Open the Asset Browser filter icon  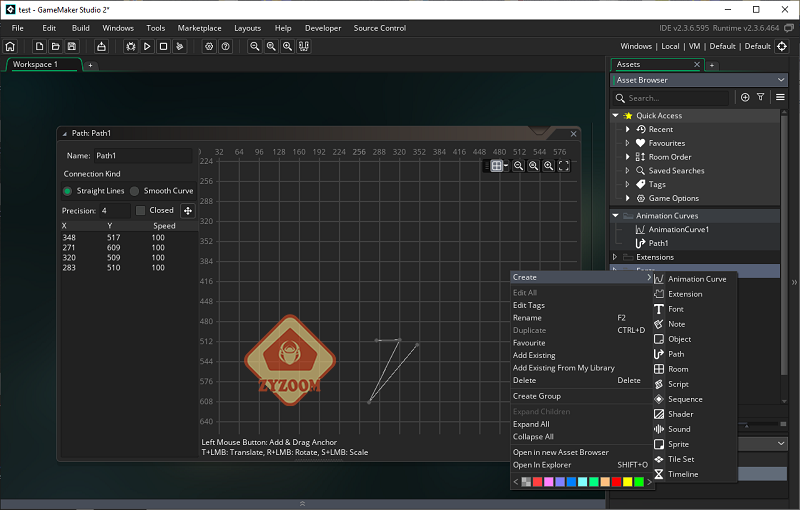(761, 97)
